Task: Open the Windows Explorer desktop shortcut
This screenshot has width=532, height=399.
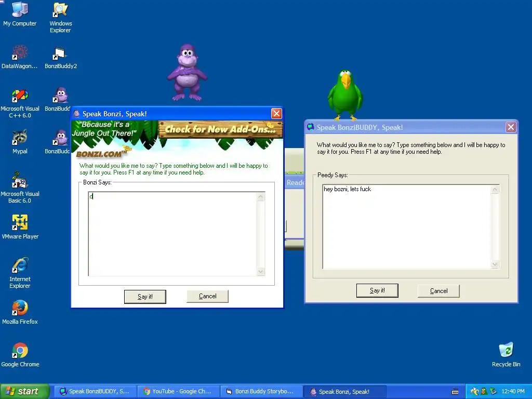Action: point(60,18)
